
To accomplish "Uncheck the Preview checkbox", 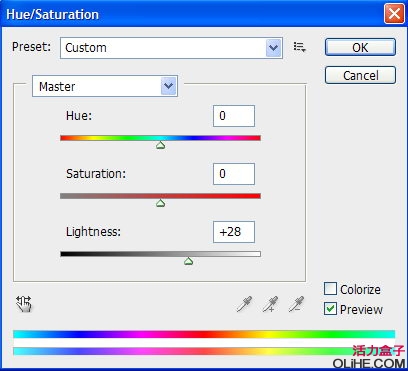I will click(x=330, y=309).
